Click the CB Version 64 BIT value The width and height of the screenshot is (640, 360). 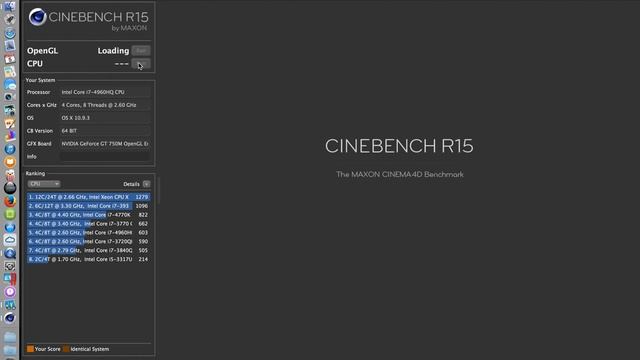[x=105, y=131]
